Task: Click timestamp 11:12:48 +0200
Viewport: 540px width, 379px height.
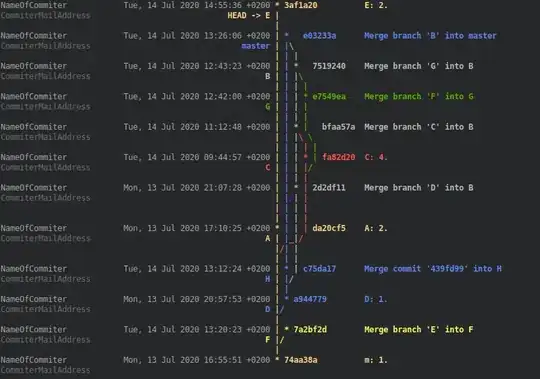Action: [x=237, y=127]
